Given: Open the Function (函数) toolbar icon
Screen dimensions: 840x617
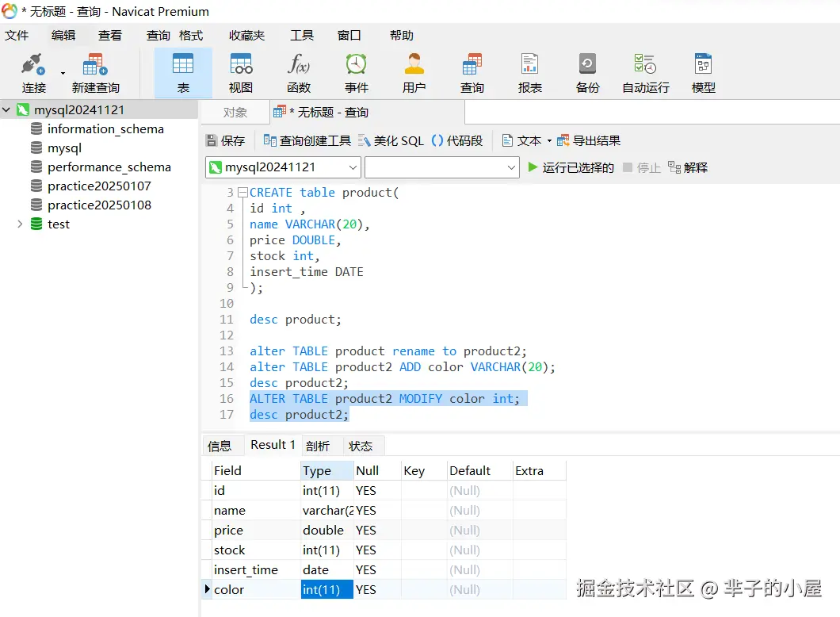Looking at the screenshot, I should coord(299,72).
